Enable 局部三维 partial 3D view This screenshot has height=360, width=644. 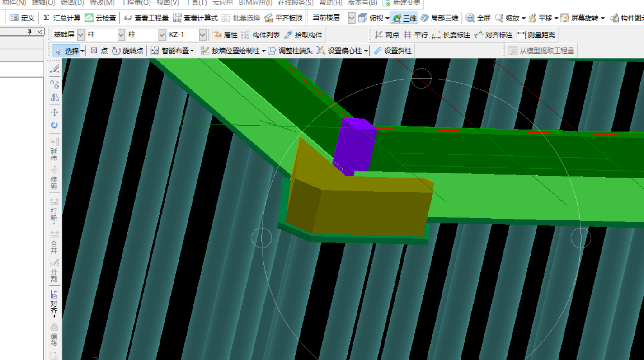tap(439, 18)
